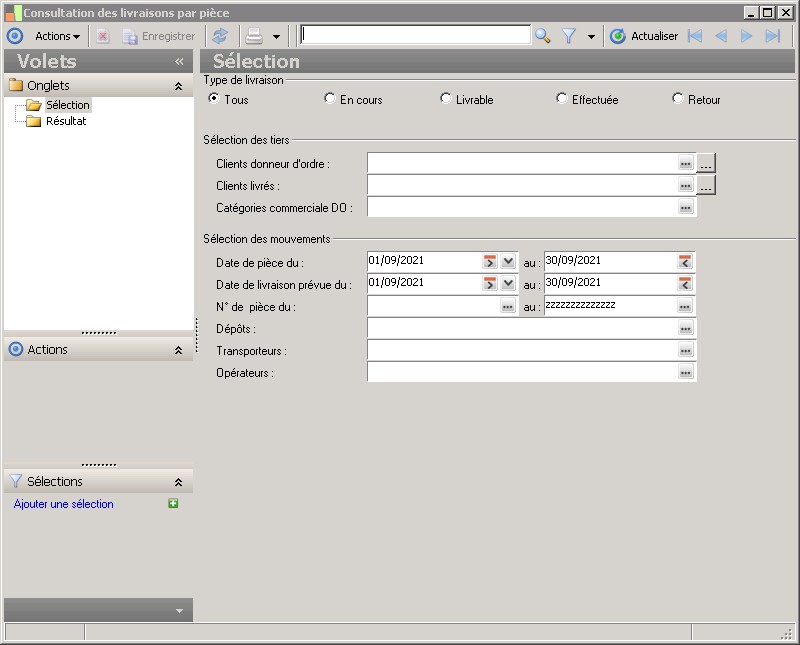Open calendar for Date de livraison prévue end
800x645 pixels.
tap(685, 283)
